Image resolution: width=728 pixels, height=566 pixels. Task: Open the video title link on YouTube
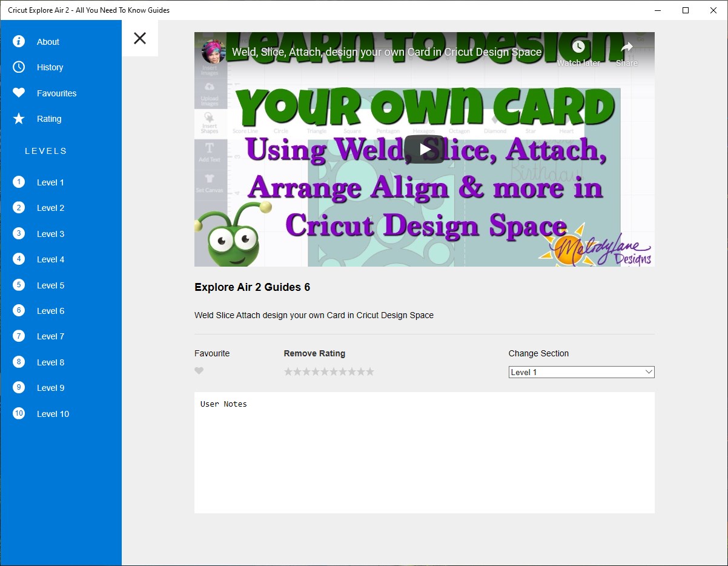click(x=386, y=52)
